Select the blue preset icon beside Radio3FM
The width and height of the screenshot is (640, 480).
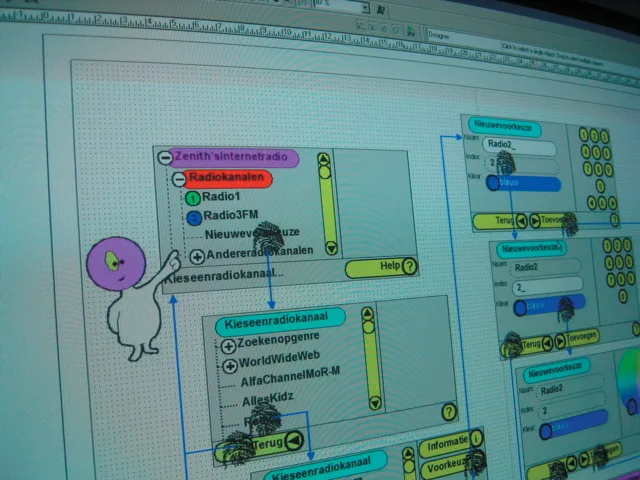click(x=194, y=218)
